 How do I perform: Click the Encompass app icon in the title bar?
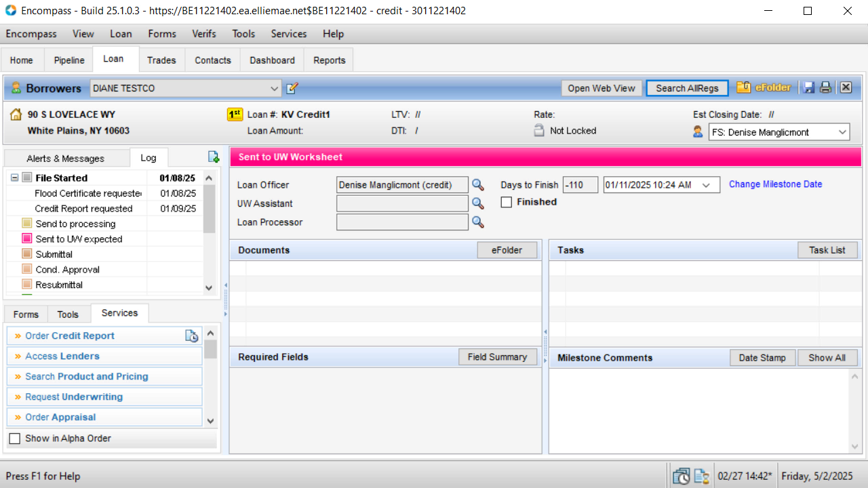click(11, 11)
